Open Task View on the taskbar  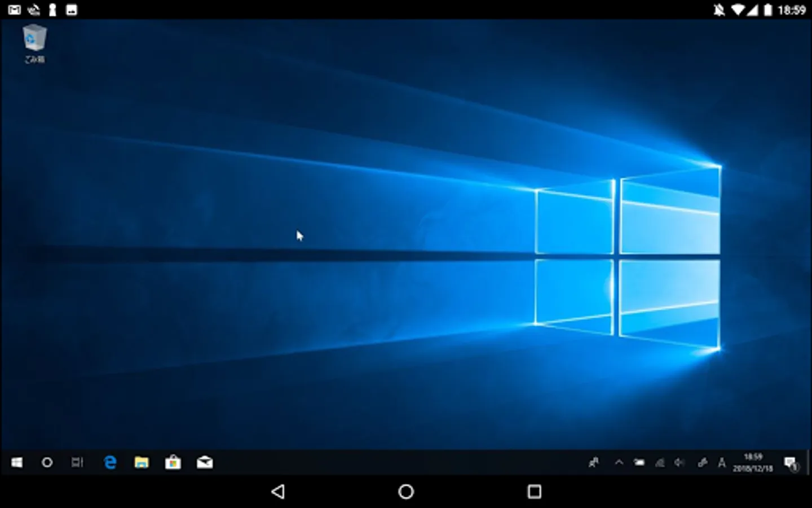click(x=77, y=463)
